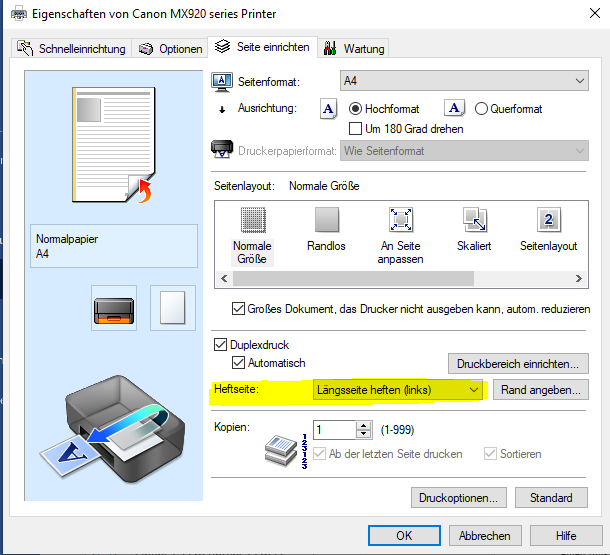Viewport: 610px width, 555px height.
Task: Click the Querformat landscape A icon
Action: 454,108
